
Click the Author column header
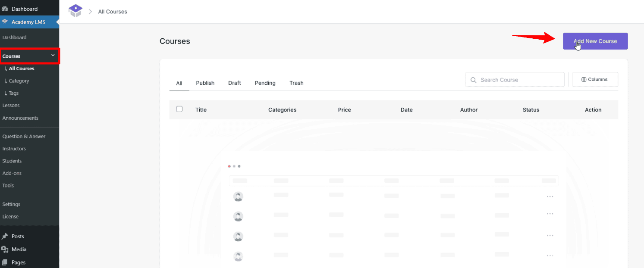coord(468,109)
